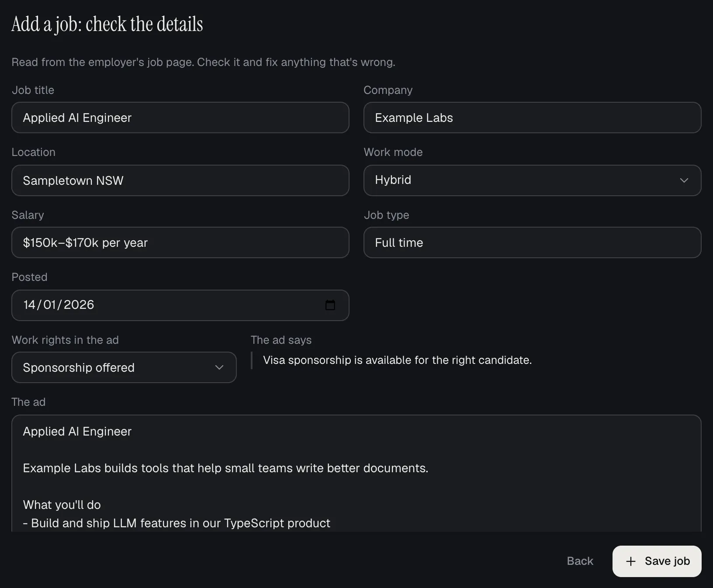Click the Save job button
Viewport: 713px width, 588px height.
(657, 561)
